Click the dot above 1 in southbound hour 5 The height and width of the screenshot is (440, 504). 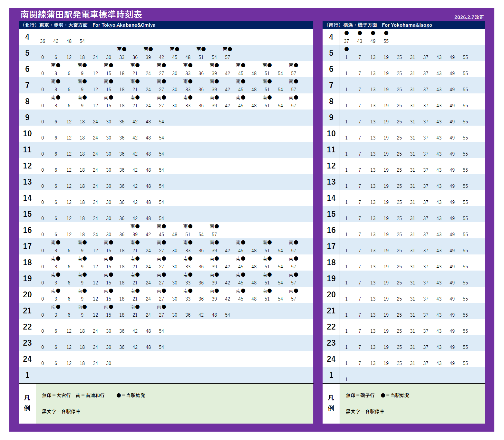pos(346,49)
